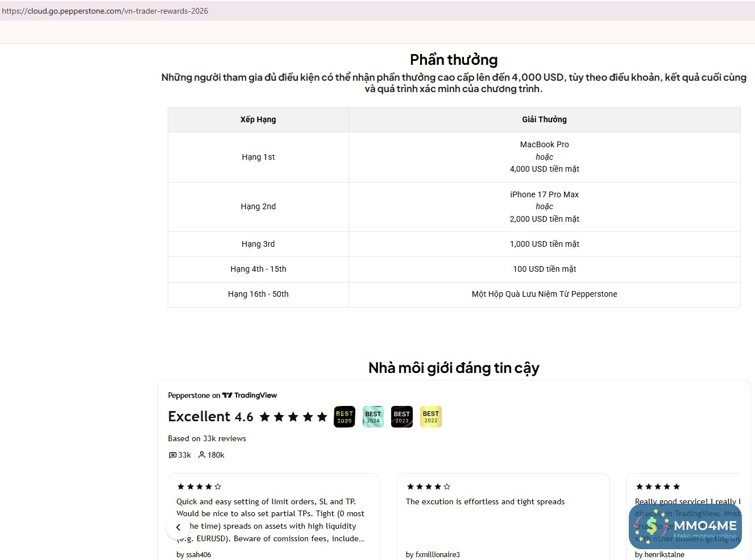755x560 pixels.
Task: Click the browser URL address bar
Action: point(377,11)
